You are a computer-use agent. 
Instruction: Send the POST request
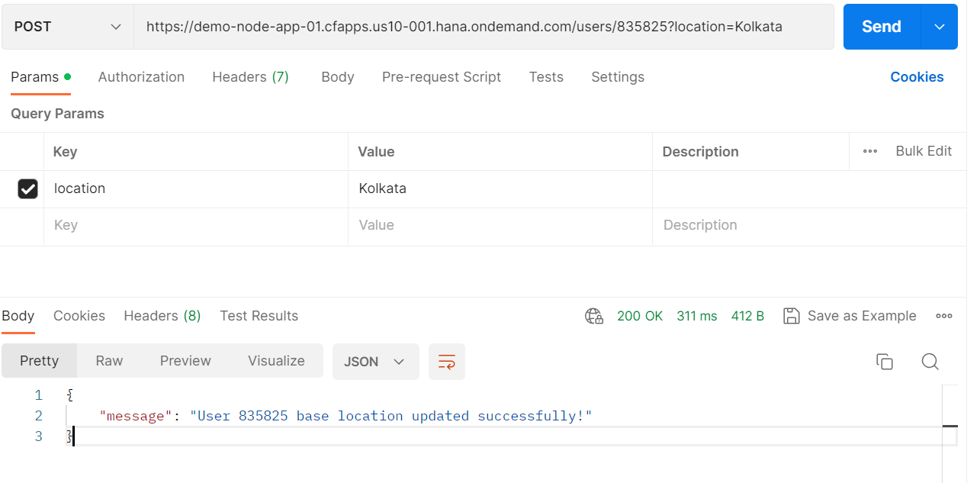tap(880, 26)
